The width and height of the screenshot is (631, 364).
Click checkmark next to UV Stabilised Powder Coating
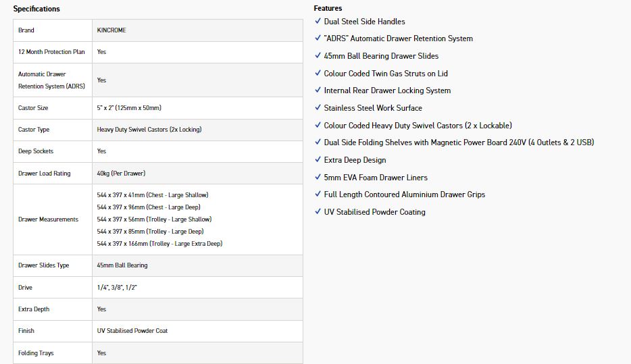318,212
